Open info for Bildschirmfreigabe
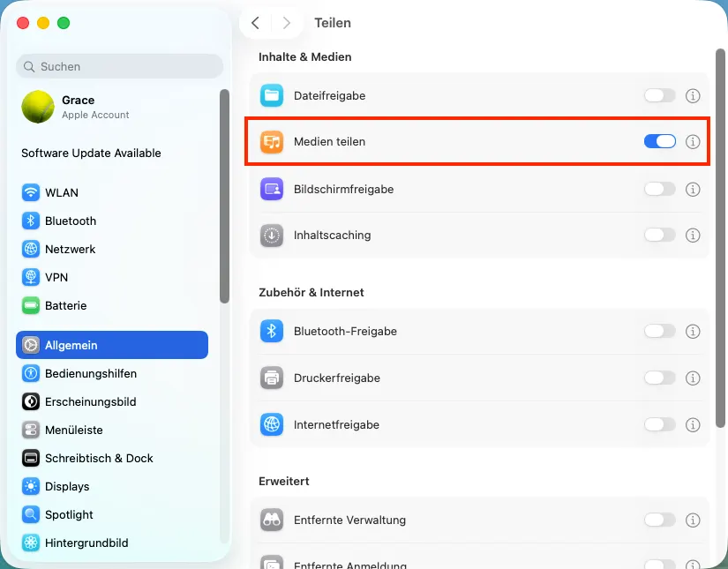This screenshot has width=728, height=569. pos(693,189)
